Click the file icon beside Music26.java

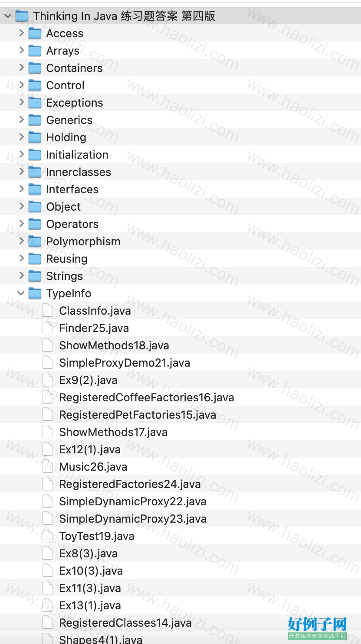pos(48,467)
